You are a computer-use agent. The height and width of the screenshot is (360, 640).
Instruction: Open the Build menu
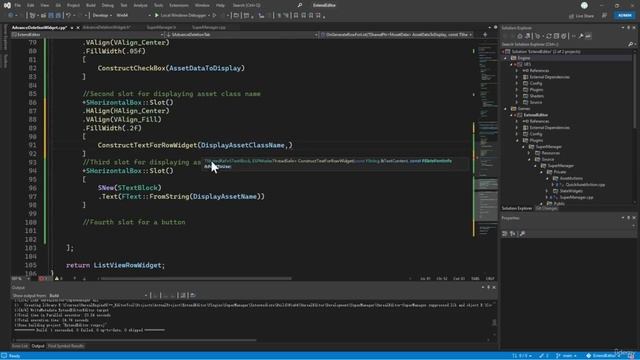tap(91, 5)
